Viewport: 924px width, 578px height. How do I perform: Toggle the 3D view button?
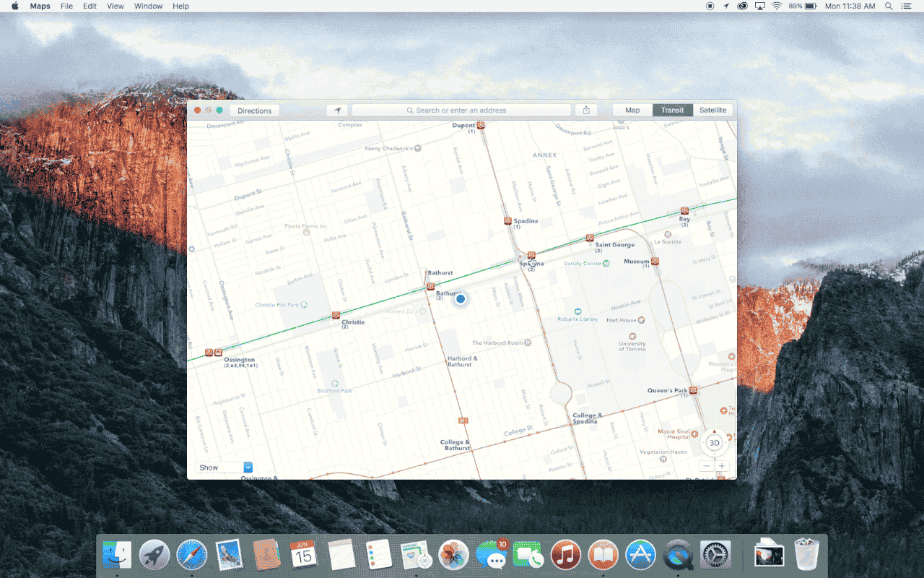(714, 443)
